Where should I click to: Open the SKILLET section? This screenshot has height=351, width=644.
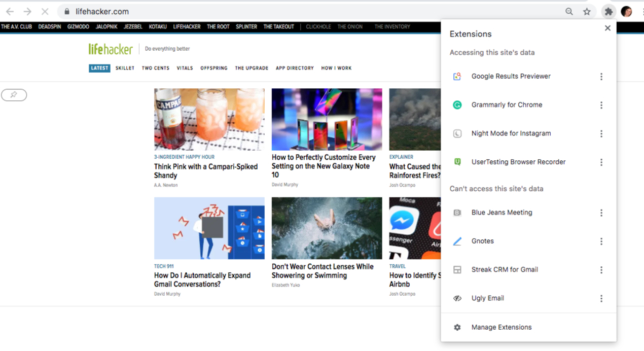(x=125, y=68)
